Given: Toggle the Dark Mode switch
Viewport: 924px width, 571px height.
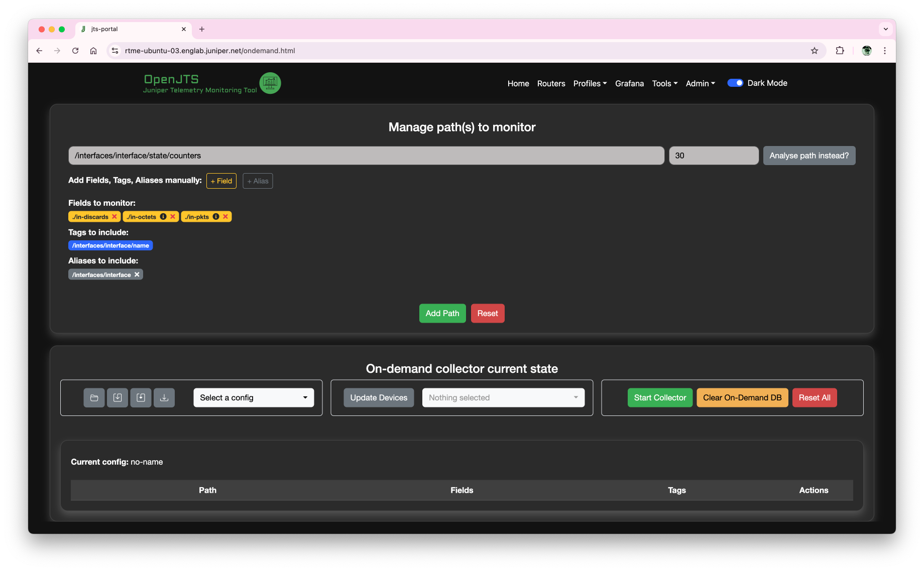Looking at the screenshot, I should [735, 83].
